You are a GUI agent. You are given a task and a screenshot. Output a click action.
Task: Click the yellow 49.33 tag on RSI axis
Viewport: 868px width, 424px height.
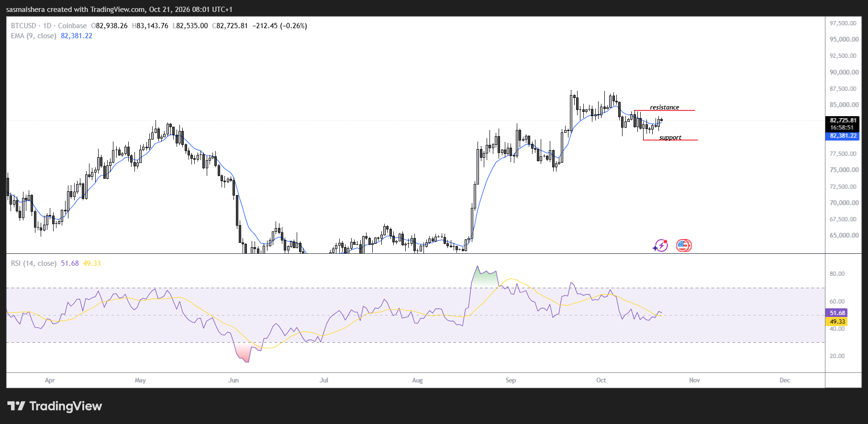click(837, 322)
